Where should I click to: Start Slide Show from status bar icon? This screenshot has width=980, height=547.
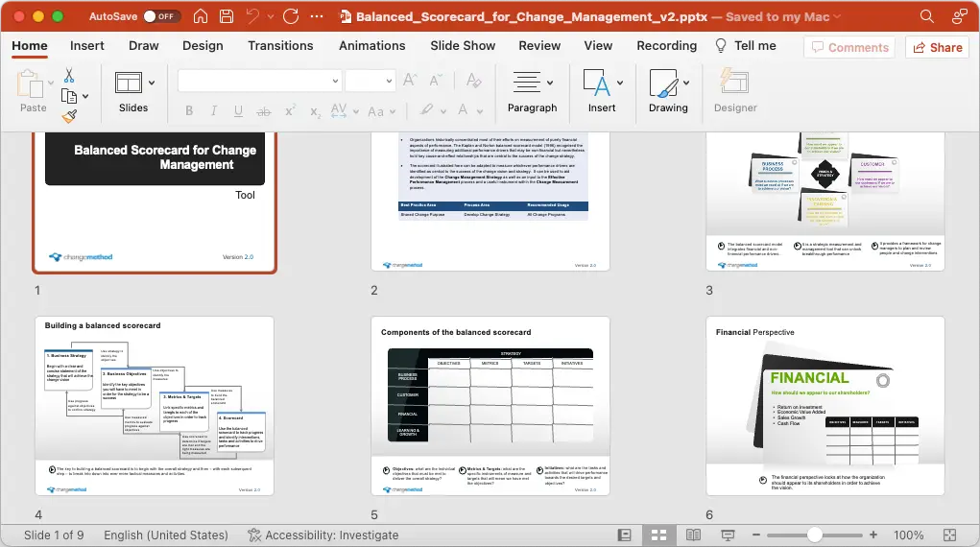728,535
